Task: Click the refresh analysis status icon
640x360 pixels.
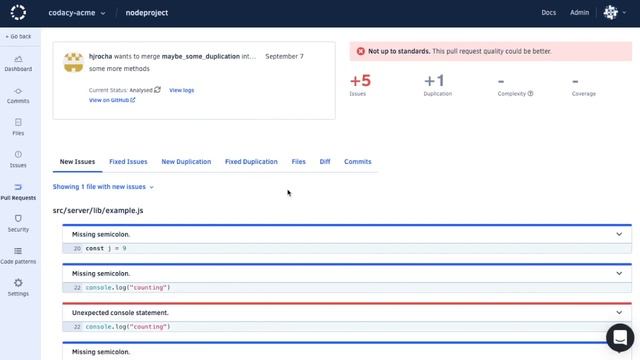Action: point(158,90)
